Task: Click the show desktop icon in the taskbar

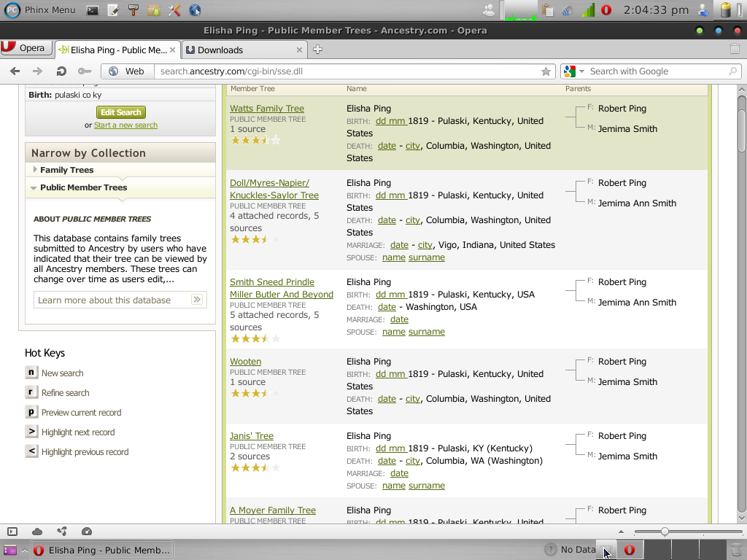Action: [x=10, y=551]
